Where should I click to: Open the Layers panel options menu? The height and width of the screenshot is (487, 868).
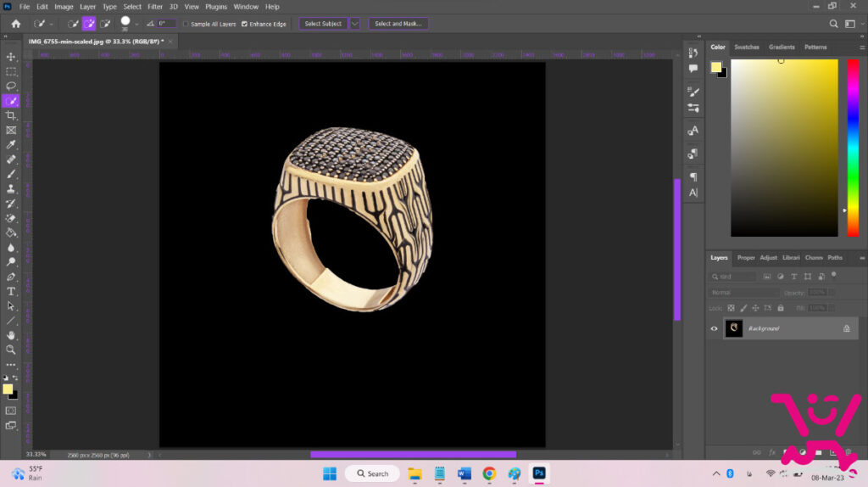point(862,258)
